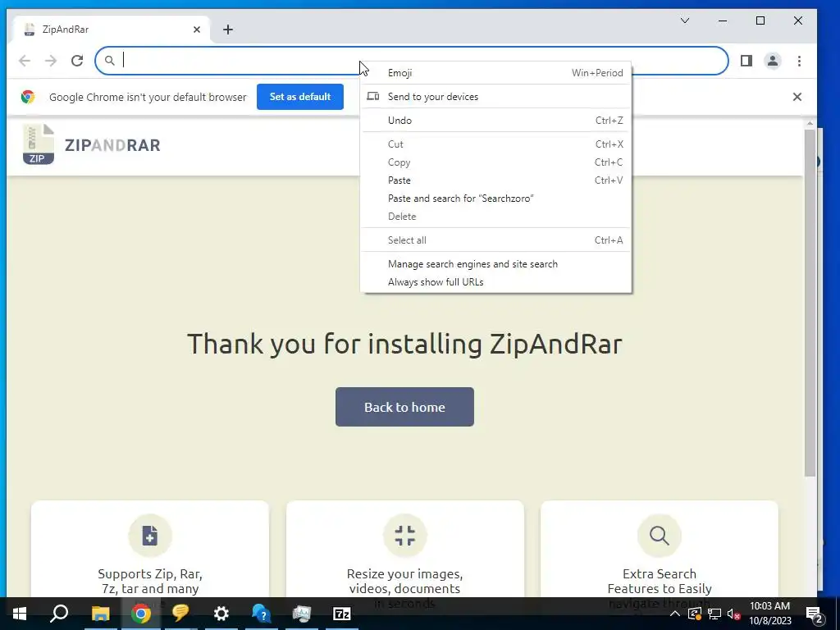This screenshot has width=840, height=630.
Task: Click the Thank you for installing ZipAndRar heading
Action: pyautogui.click(x=404, y=344)
